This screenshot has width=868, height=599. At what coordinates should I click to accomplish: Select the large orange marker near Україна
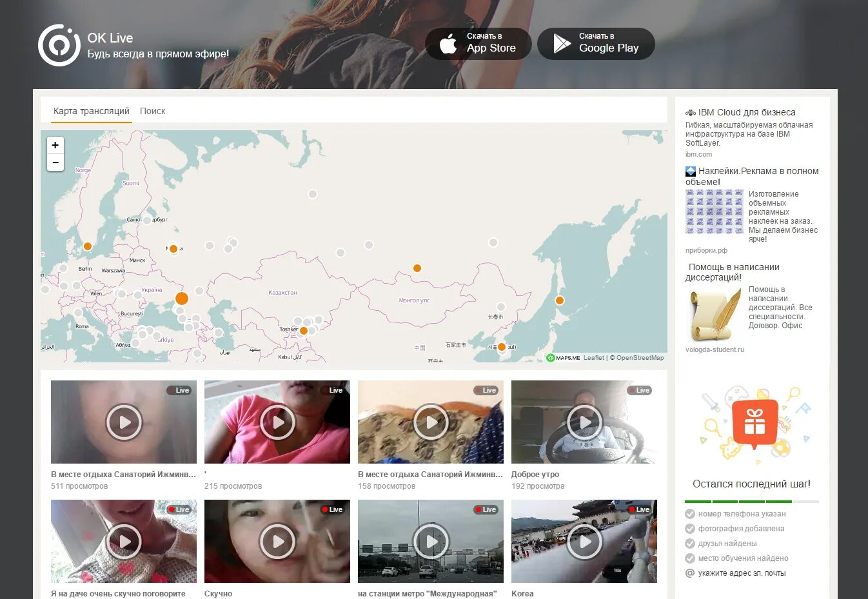point(182,299)
